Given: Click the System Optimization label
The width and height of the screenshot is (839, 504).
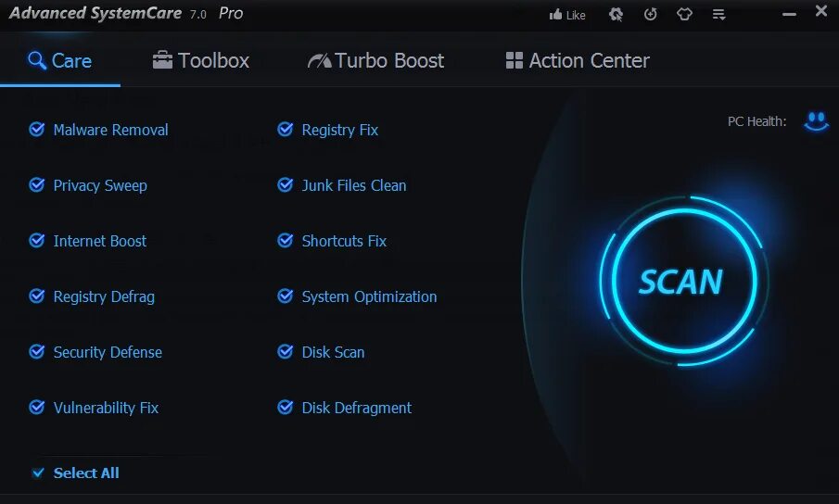Looking at the screenshot, I should coord(369,296).
